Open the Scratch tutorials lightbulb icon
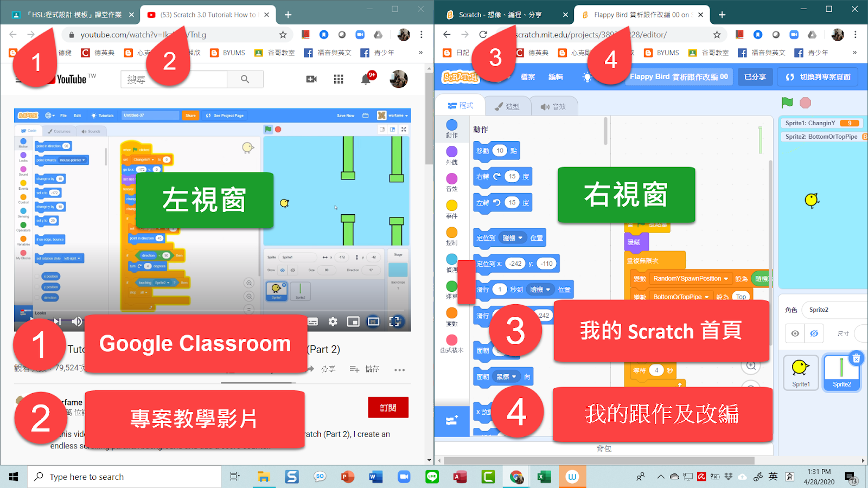Screen dimensions: 868x488 (587, 77)
